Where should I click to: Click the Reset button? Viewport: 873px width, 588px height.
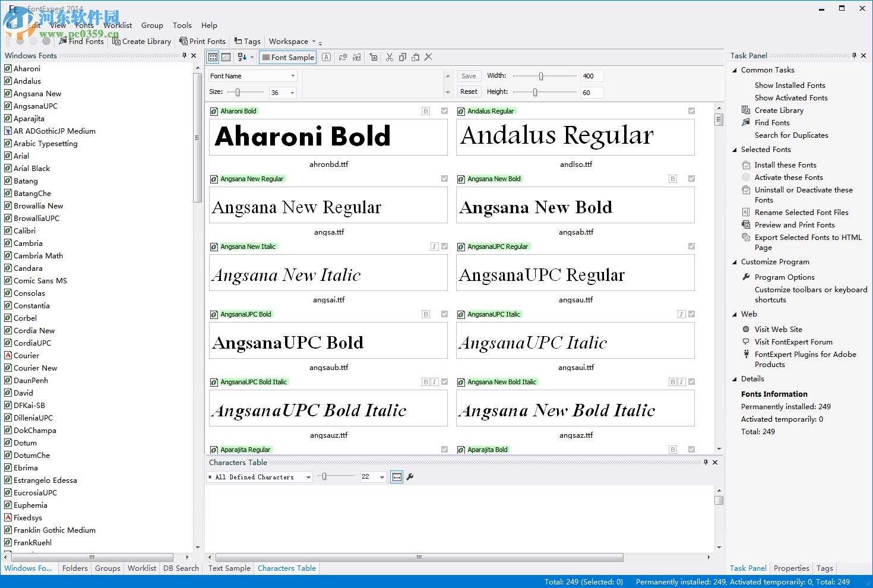469,91
